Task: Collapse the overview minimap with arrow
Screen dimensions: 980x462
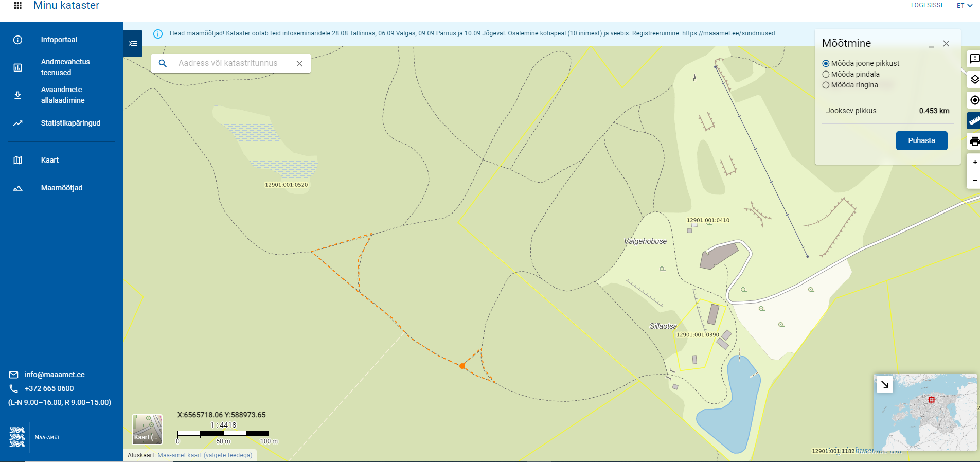Action: click(x=885, y=384)
